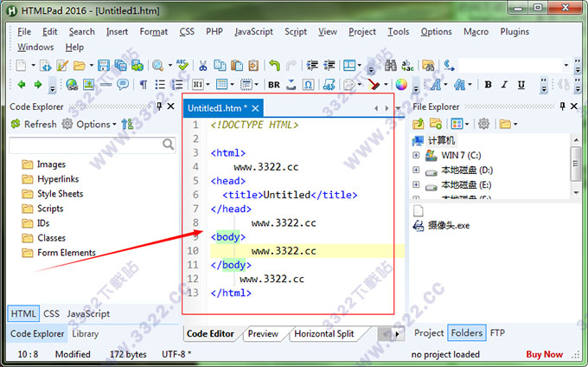Image resolution: width=588 pixels, height=367 pixels.
Task: Switch to the Horizontal Split tab
Action: tap(324, 333)
